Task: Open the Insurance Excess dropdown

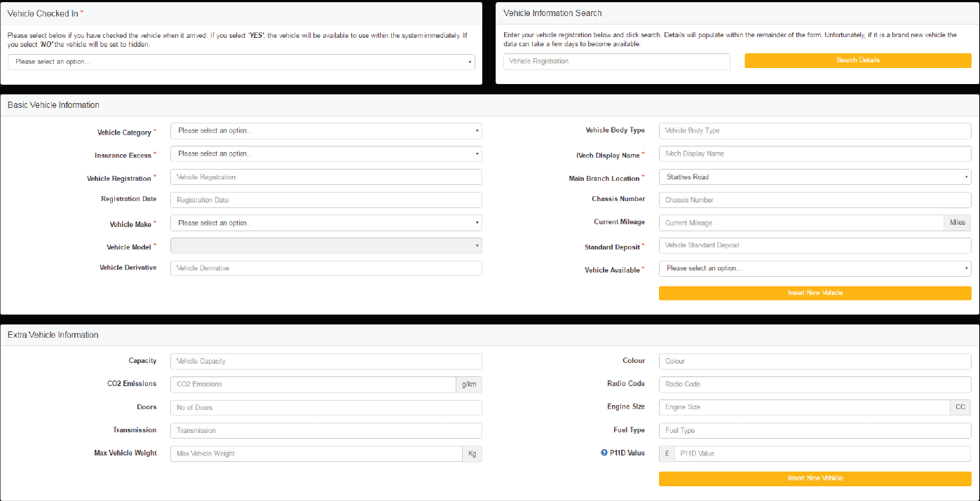Action: click(326, 154)
